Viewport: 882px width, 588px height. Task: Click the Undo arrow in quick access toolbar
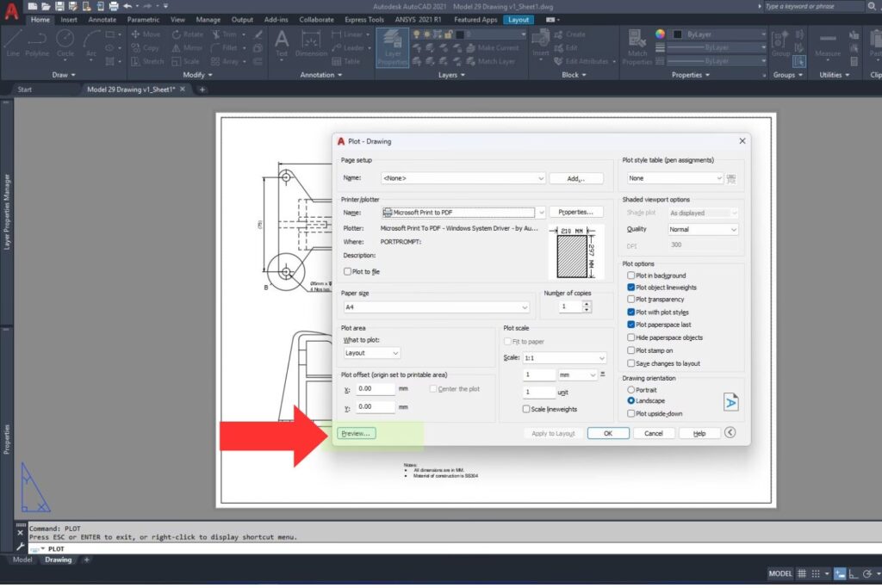click(127, 6)
